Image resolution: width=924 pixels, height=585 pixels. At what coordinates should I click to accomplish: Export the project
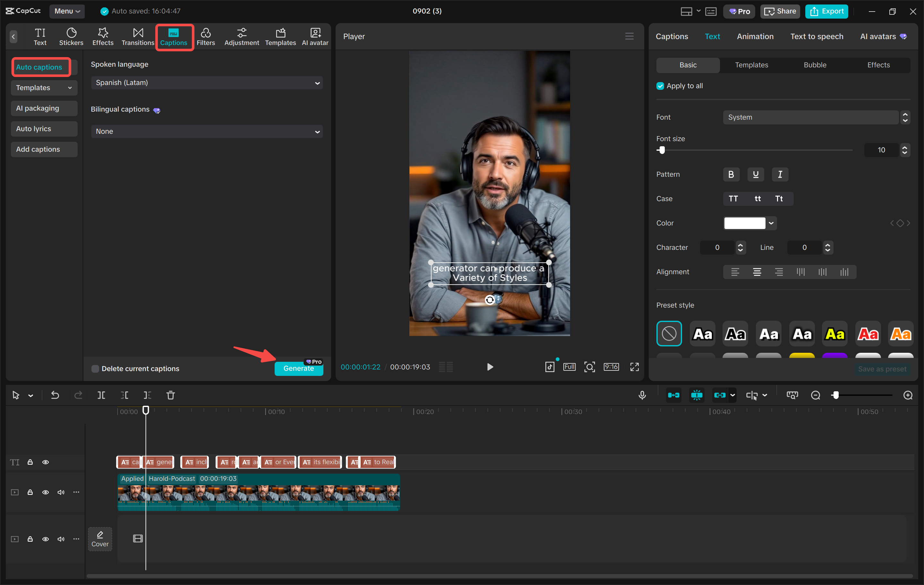(x=826, y=11)
